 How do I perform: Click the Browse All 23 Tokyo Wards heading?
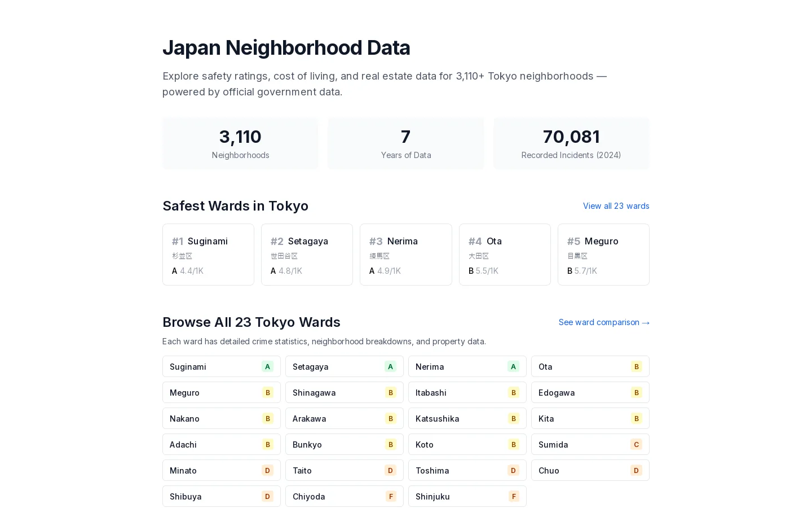point(251,322)
